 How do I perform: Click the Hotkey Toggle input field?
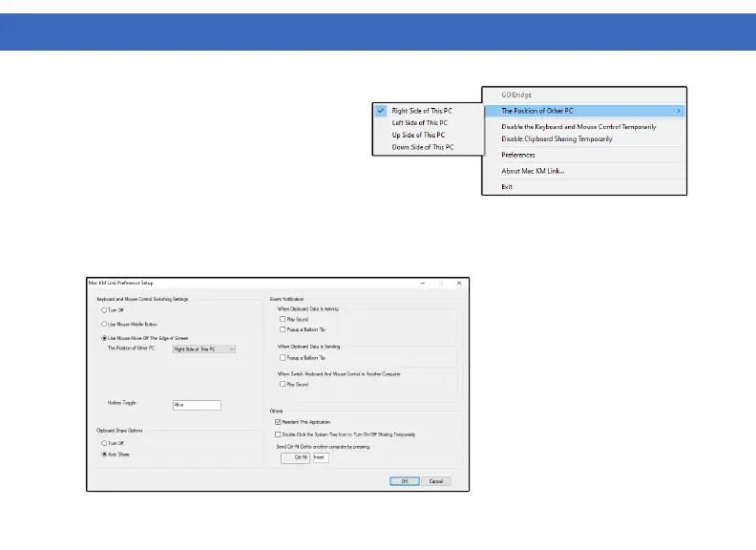(197, 405)
